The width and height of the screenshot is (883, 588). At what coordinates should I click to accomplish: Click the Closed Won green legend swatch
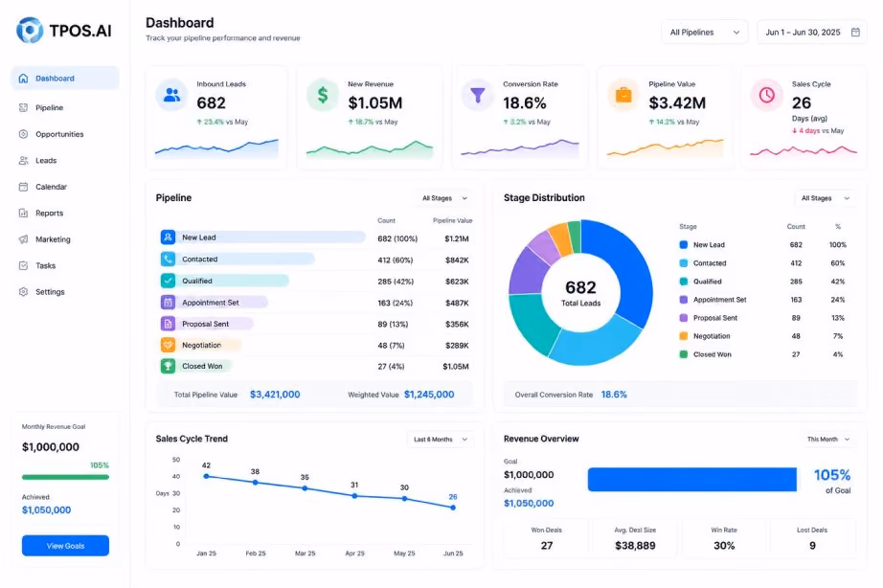click(x=684, y=354)
